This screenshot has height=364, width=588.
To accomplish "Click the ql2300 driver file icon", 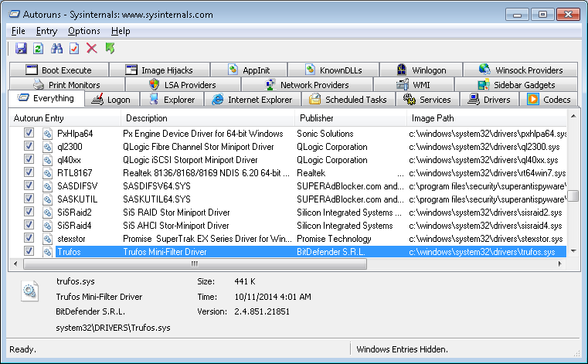I will (47, 147).
